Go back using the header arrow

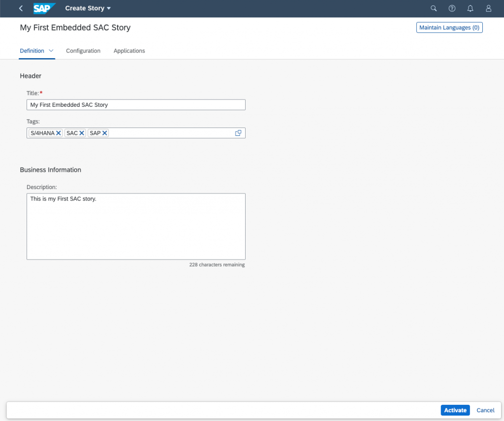pyautogui.click(x=21, y=8)
